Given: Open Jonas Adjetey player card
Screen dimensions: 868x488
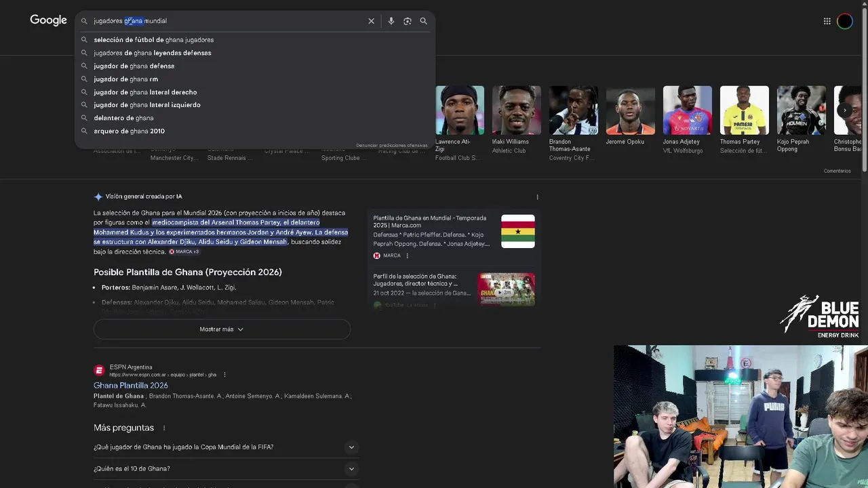Looking at the screenshot, I should [688, 120].
